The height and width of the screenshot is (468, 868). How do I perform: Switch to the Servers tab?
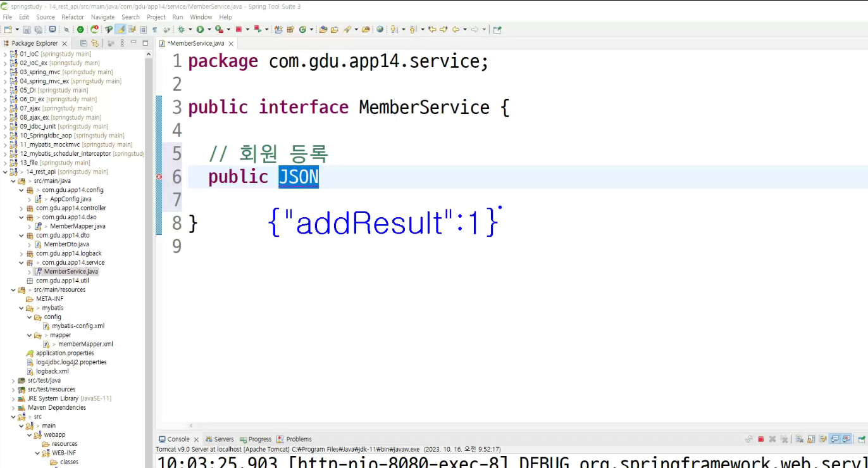pos(220,439)
